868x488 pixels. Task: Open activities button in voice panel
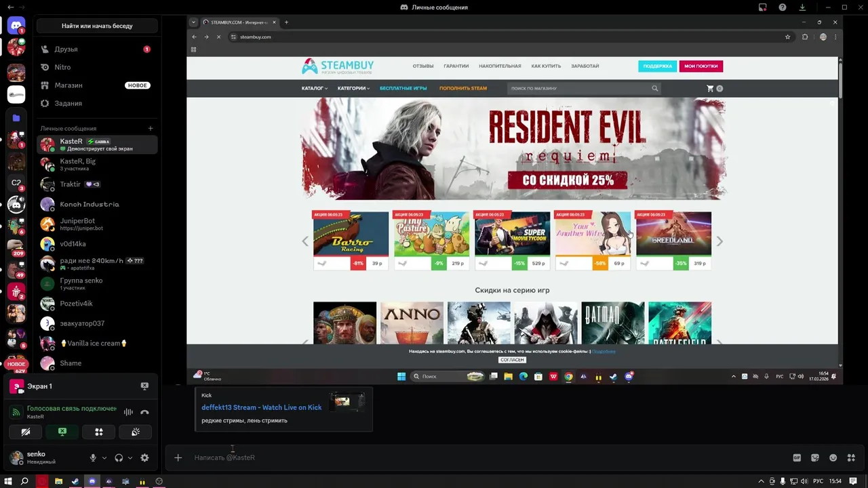click(99, 432)
